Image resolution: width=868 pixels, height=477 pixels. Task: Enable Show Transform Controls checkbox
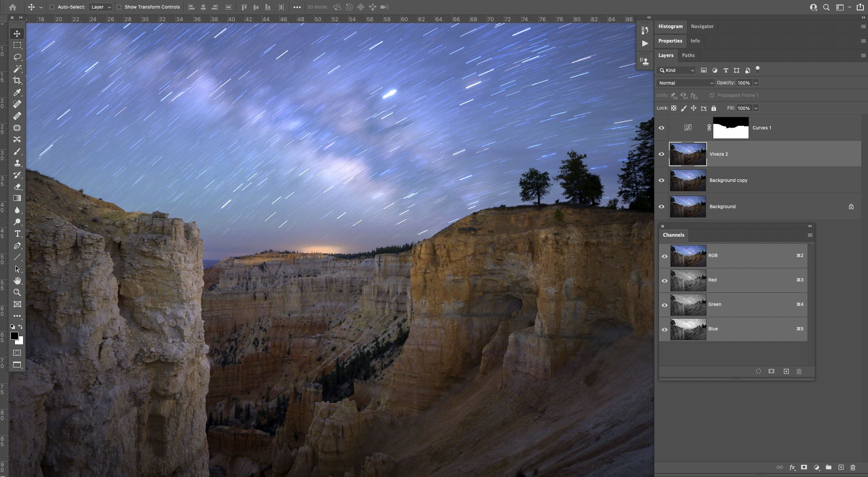pyautogui.click(x=119, y=7)
